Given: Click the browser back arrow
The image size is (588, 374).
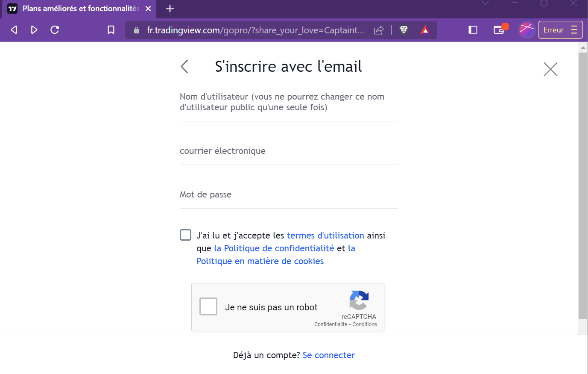Looking at the screenshot, I should click(x=14, y=30).
